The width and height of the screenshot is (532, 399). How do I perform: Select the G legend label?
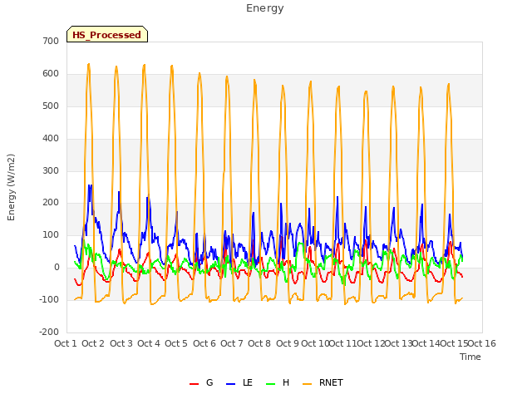(209, 382)
